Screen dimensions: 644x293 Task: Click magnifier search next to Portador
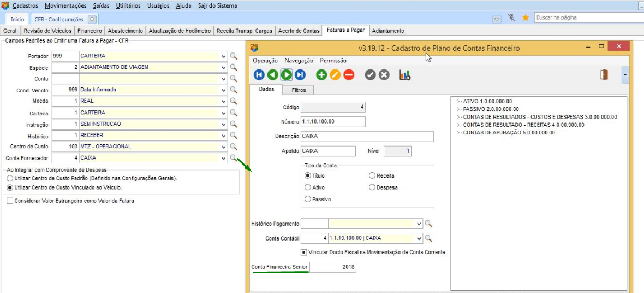[x=234, y=56]
